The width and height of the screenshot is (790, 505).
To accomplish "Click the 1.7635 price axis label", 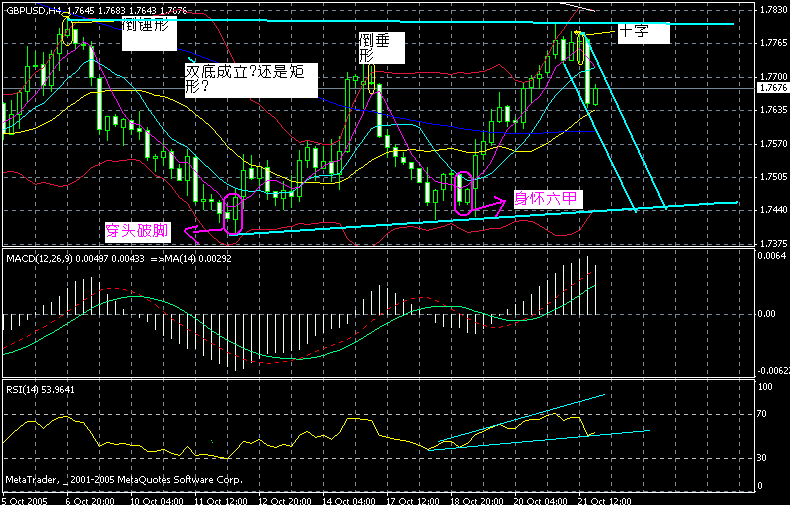I will (773, 109).
